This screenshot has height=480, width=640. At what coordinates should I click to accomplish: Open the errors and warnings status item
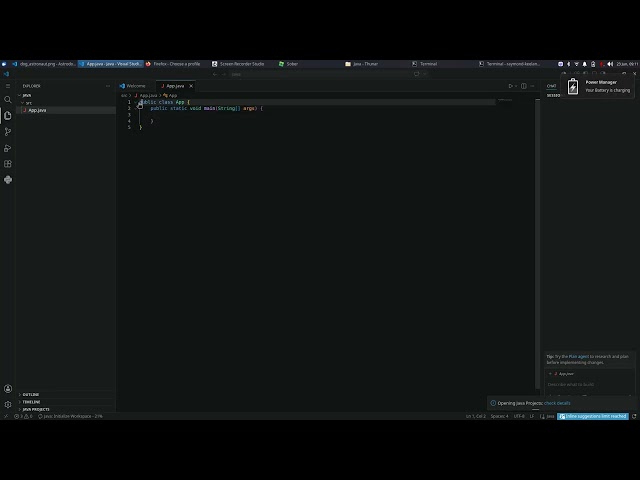[24, 416]
